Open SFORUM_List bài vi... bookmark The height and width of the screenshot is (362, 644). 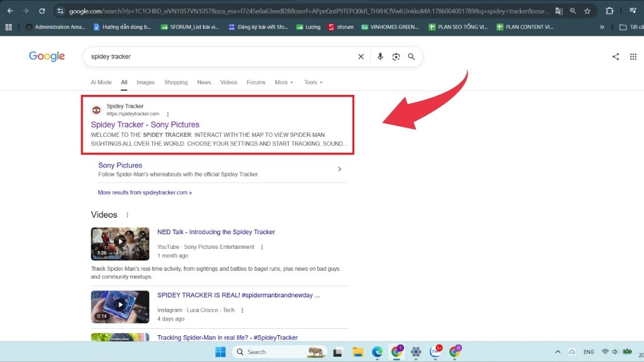coord(191,27)
